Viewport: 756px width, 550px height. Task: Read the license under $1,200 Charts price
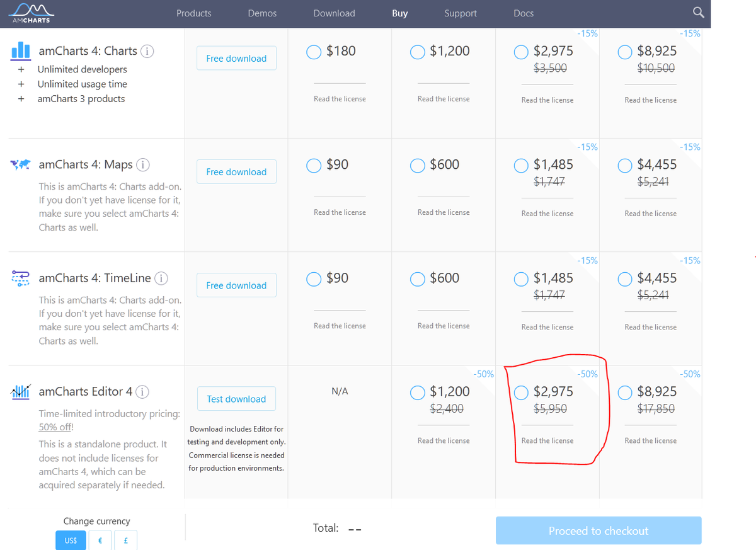tap(444, 99)
